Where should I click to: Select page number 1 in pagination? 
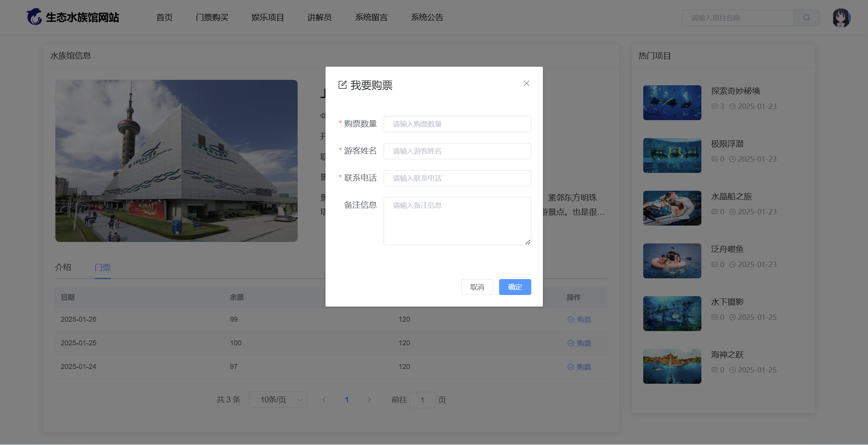point(347,400)
